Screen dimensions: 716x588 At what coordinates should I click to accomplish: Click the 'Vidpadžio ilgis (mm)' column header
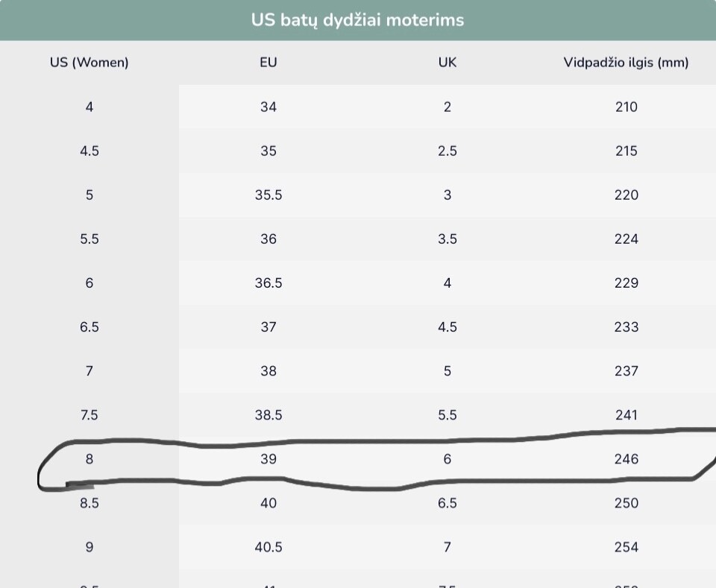coord(626,63)
